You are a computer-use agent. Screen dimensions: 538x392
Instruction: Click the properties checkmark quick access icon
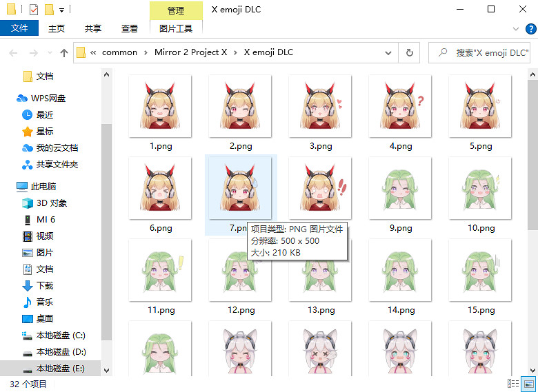(34, 10)
